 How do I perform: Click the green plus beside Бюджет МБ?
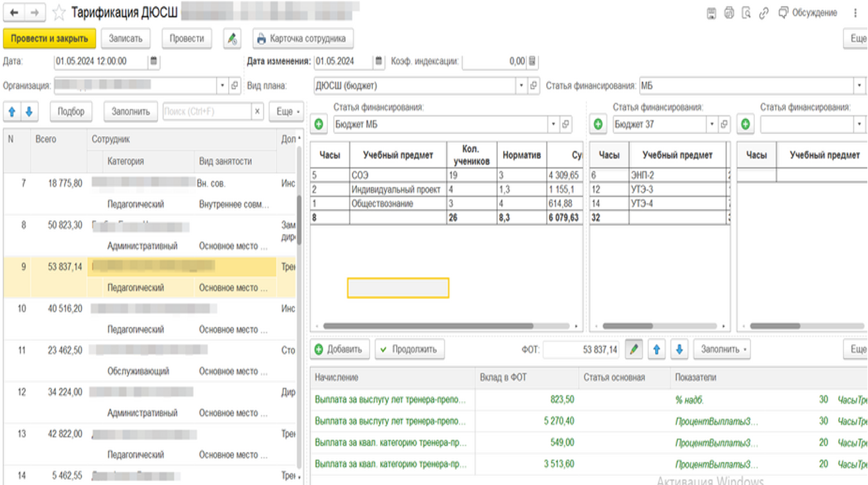click(x=319, y=124)
